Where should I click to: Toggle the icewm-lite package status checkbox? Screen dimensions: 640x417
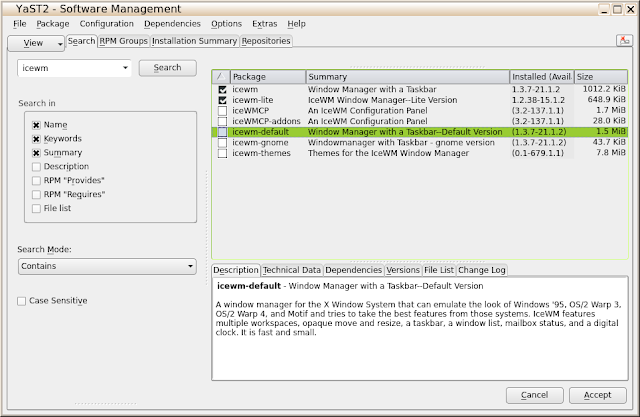[x=222, y=100]
